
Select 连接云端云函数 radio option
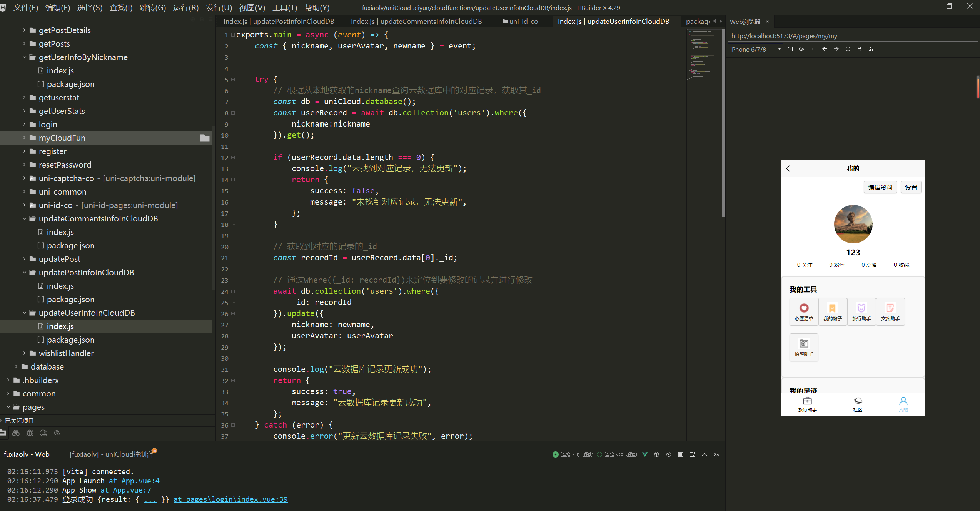(x=599, y=454)
